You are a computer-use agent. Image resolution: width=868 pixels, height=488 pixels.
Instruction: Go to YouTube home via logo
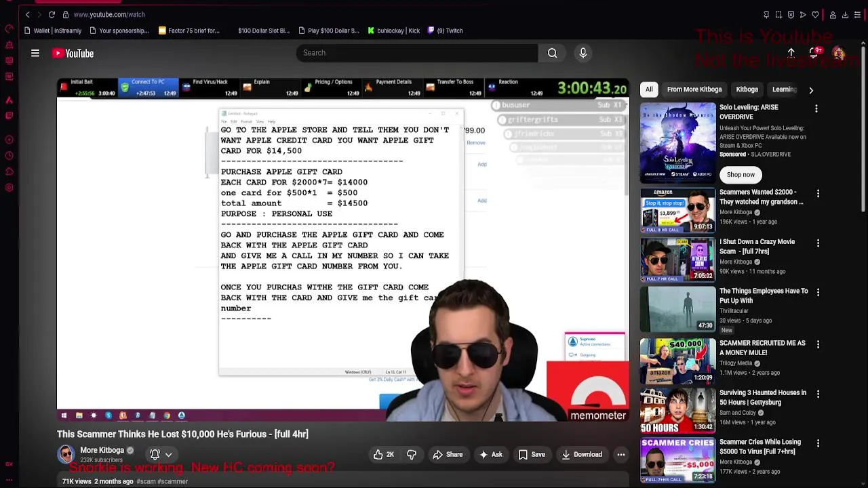click(x=73, y=54)
